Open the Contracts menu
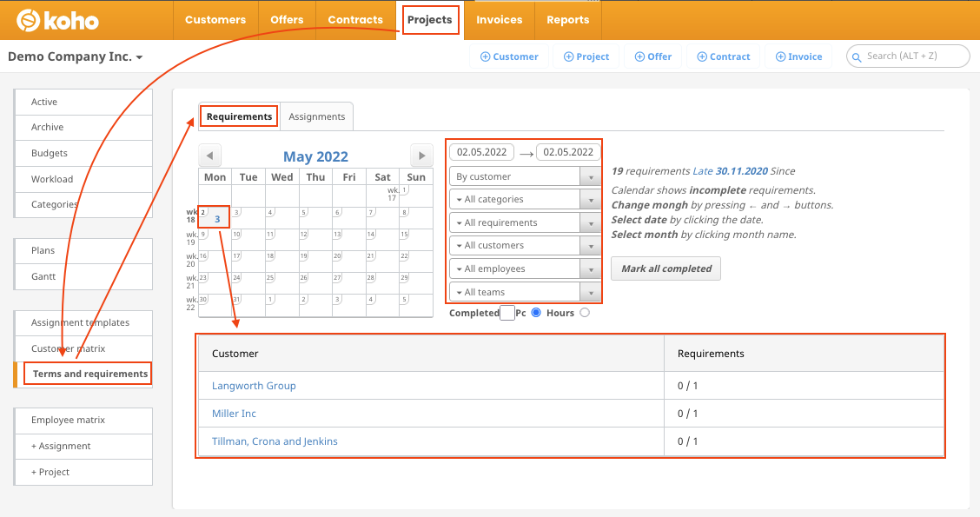 [355, 20]
